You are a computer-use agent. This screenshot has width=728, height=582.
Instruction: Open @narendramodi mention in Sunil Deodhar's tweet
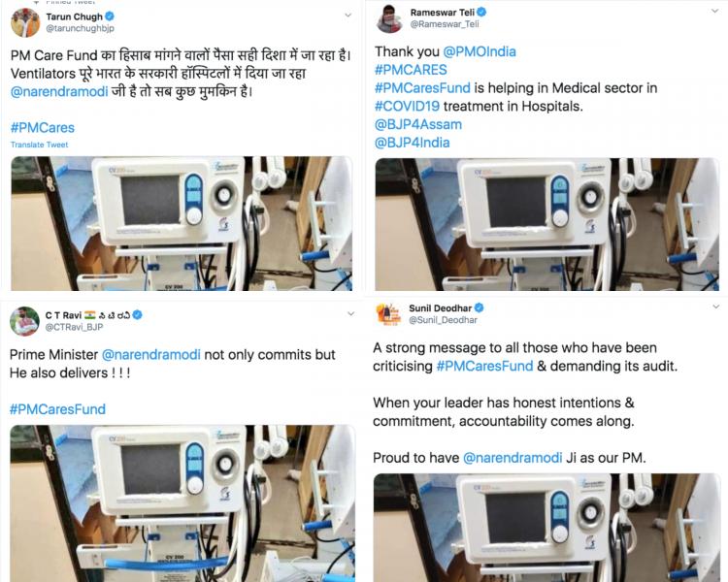513,458
